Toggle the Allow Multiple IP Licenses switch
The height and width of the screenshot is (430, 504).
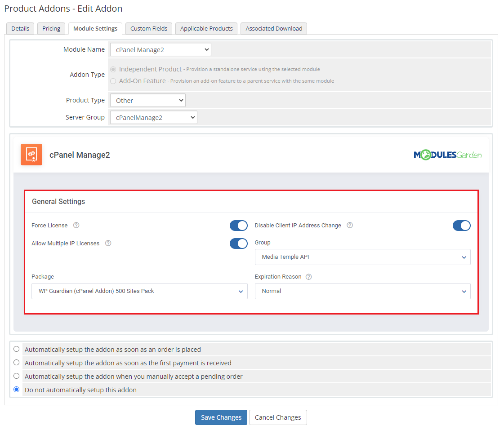(x=238, y=244)
